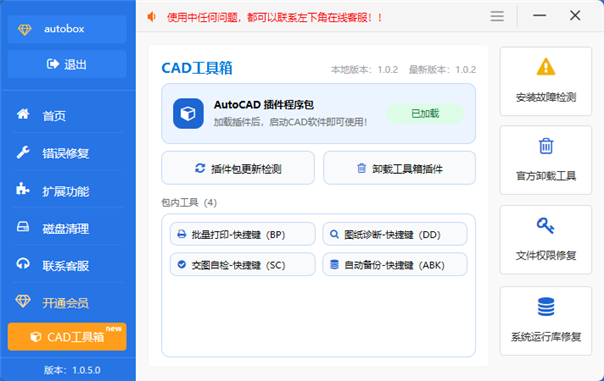Open 文件权限修复 card
Image resolution: width=604 pixels, height=381 pixels.
(545, 240)
